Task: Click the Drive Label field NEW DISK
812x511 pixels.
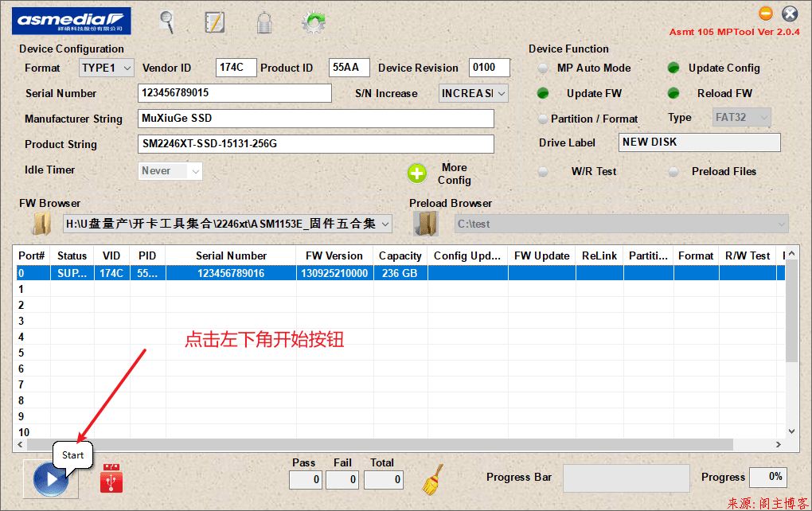Action: point(700,142)
